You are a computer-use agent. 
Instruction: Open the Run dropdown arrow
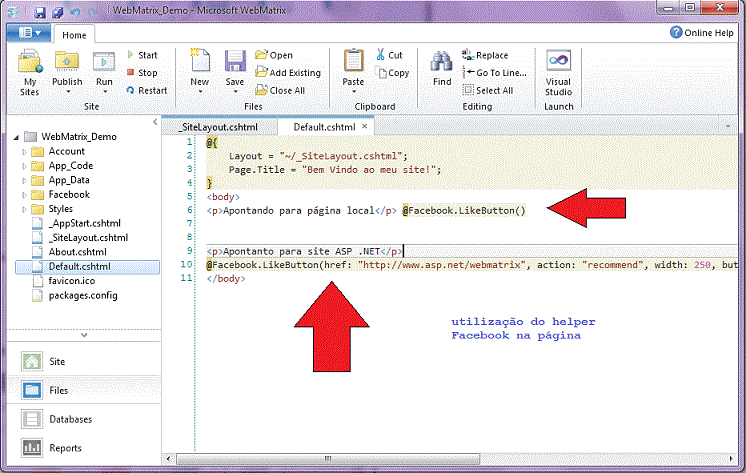coord(105,91)
